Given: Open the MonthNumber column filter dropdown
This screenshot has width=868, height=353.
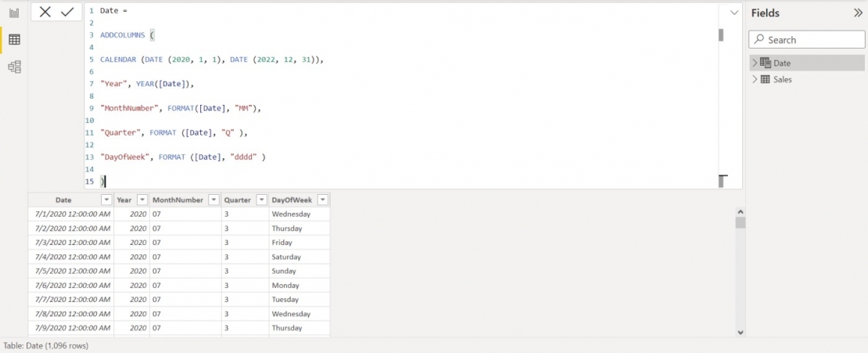Looking at the screenshot, I should pyautogui.click(x=213, y=200).
